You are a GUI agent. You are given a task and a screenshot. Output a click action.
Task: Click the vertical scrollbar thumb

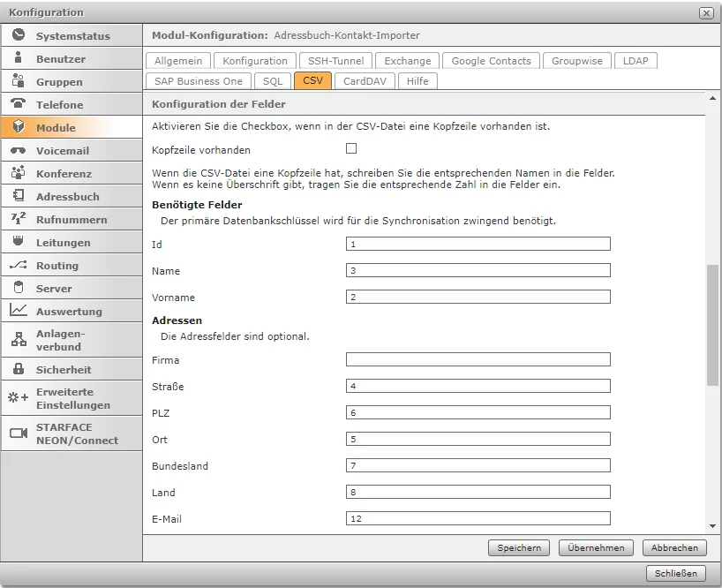712,325
